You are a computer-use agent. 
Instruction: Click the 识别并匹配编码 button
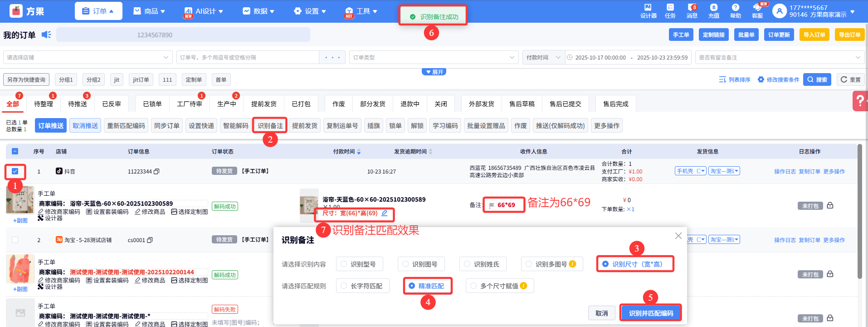tap(651, 313)
